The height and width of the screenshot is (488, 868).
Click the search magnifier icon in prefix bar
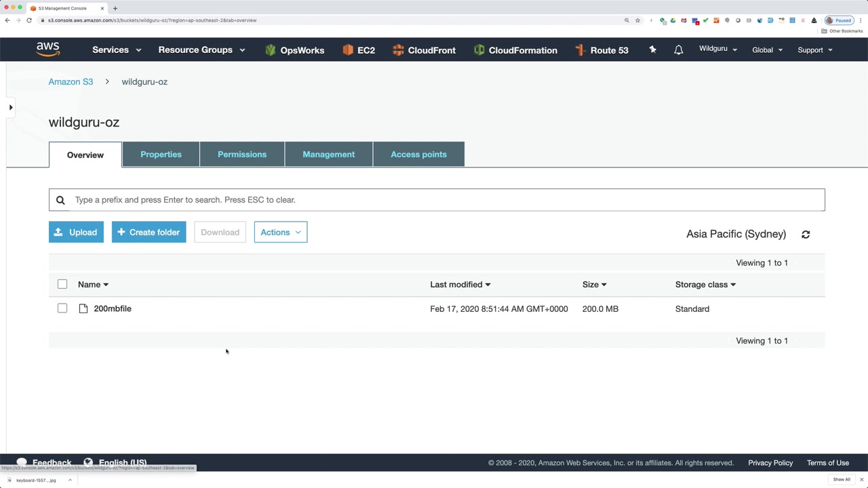[60, 200]
